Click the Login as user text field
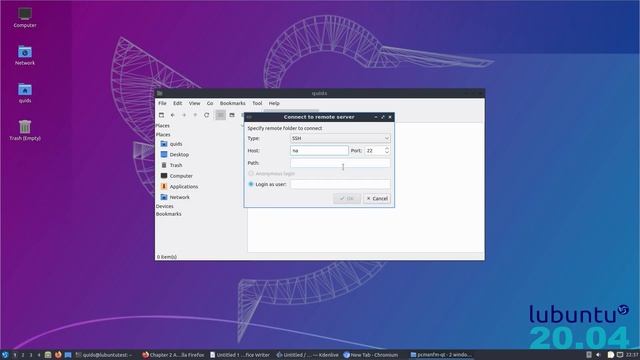640x360 pixels. click(x=340, y=184)
